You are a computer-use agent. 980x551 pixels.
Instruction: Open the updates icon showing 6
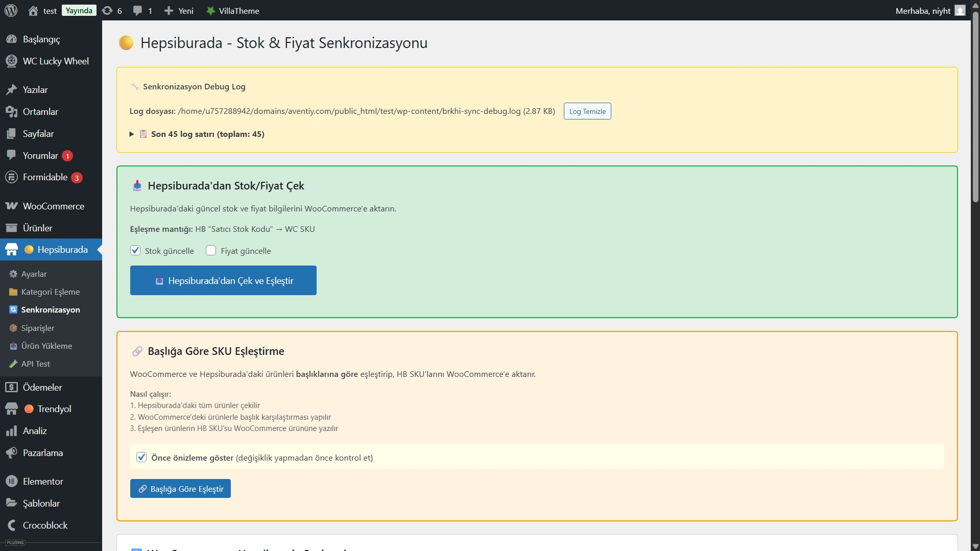(107, 11)
